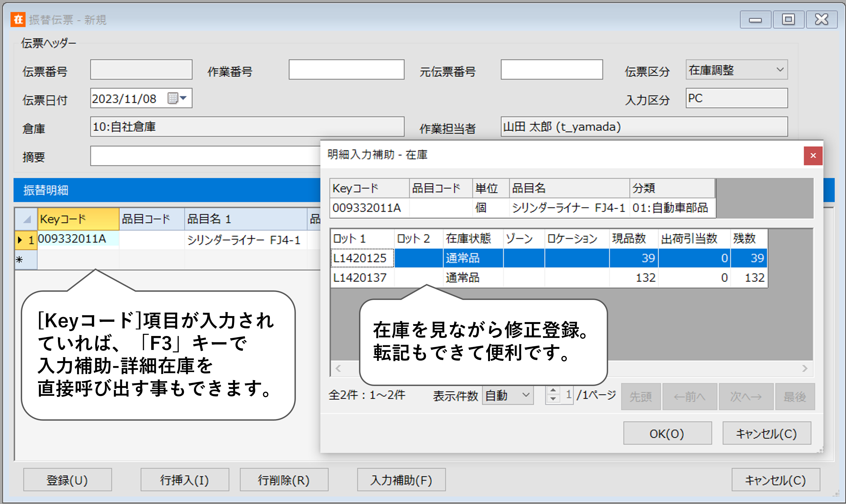The width and height of the screenshot is (846, 504).
Task: Click the 行挿入(I) button
Action: coord(185,480)
